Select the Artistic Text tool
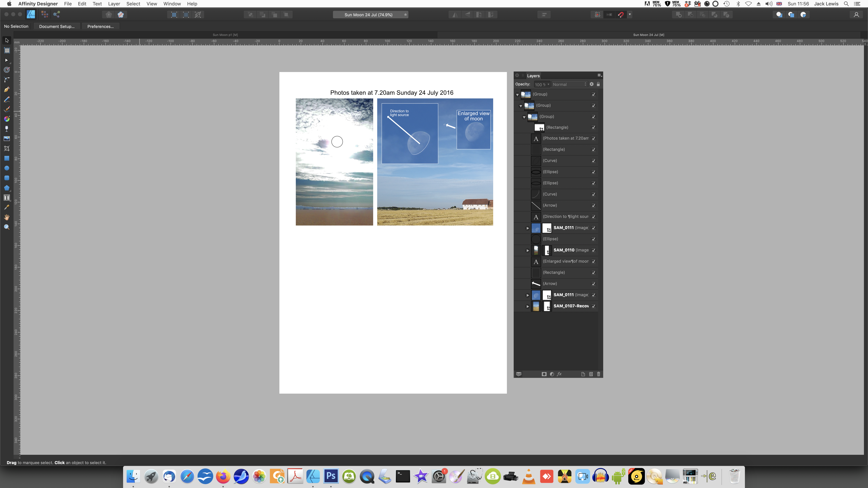Screen dimensions: 868x488 pos(7,198)
